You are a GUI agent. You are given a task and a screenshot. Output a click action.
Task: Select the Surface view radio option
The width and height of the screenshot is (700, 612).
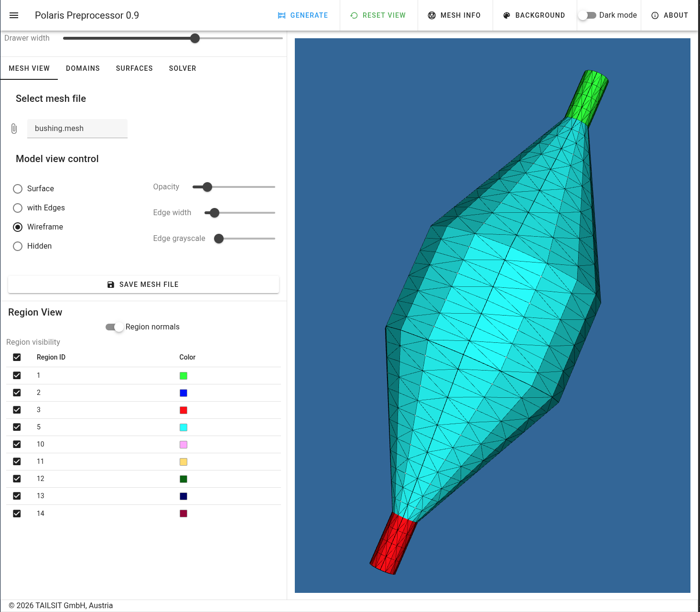pos(18,189)
